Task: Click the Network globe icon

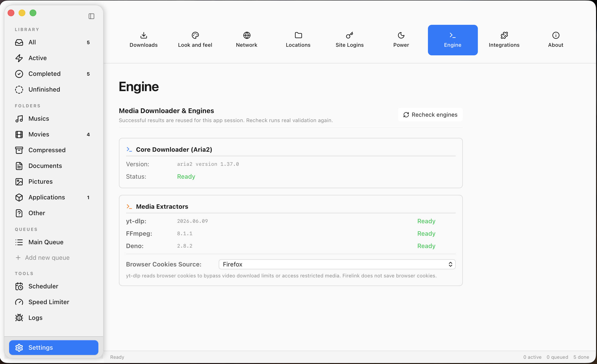Action: click(247, 35)
